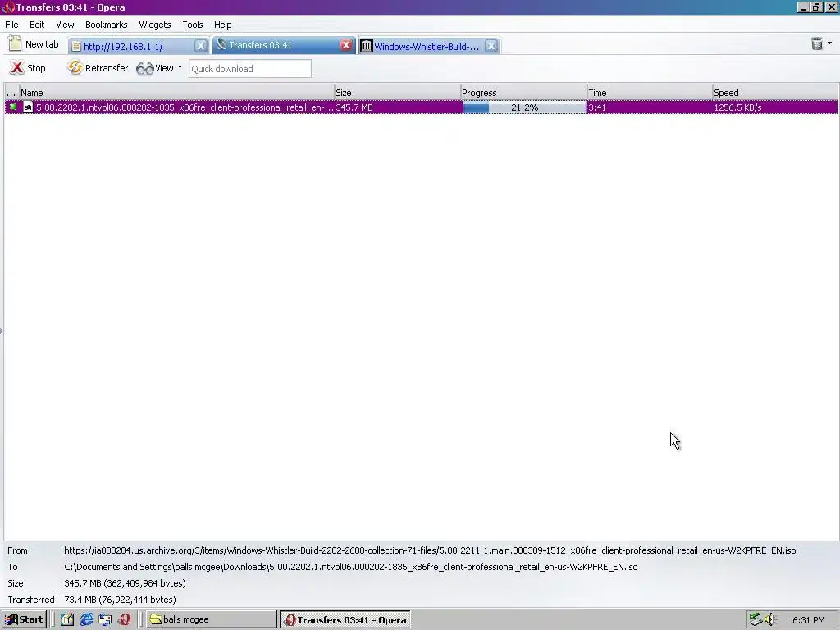The height and width of the screenshot is (630, 840).
Task: Click the New tab page icon
Action: tap(15, 44)
